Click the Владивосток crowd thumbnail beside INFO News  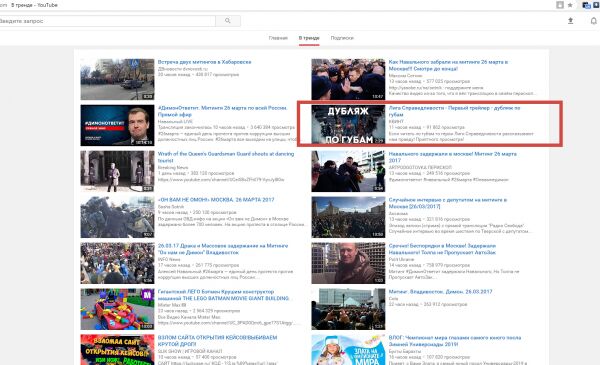117,263
